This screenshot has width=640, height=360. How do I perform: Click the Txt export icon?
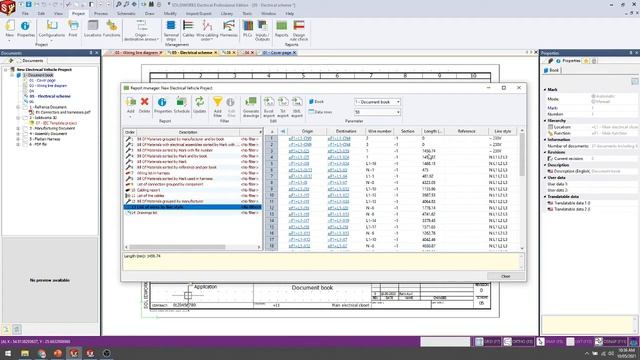283,102
